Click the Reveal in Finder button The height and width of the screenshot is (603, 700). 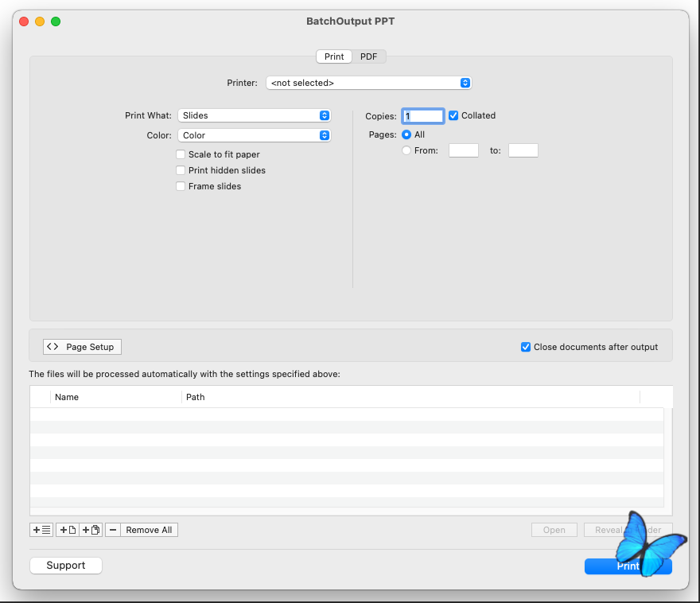click(x=628, y=530)
